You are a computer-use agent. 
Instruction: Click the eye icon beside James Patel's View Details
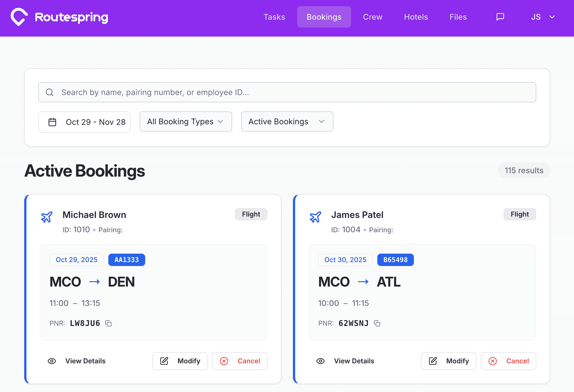(x=320, y=361)
